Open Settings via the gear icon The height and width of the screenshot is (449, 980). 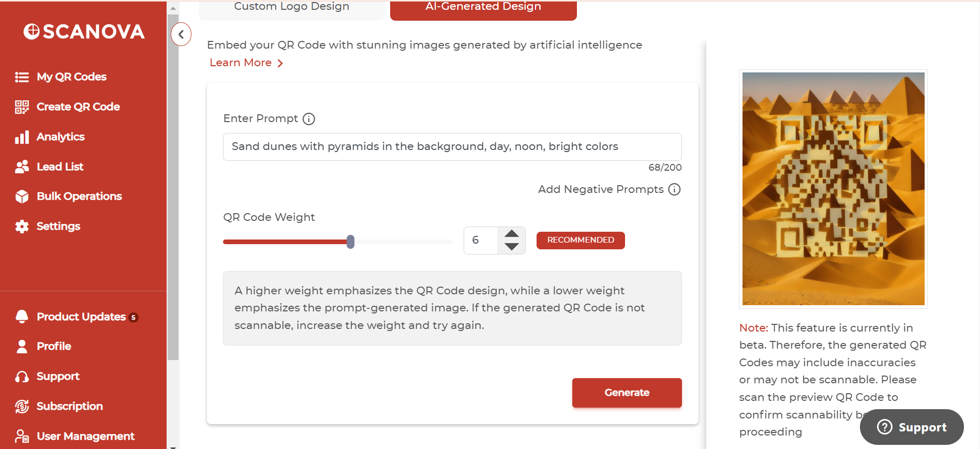click(22, 227)
